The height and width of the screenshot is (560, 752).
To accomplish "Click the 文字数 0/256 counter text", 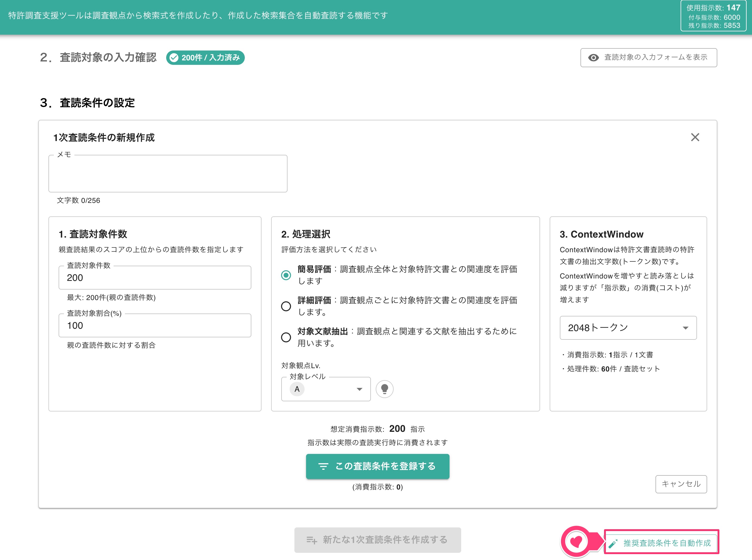I will pyautogui.click(x=78, y=200).
